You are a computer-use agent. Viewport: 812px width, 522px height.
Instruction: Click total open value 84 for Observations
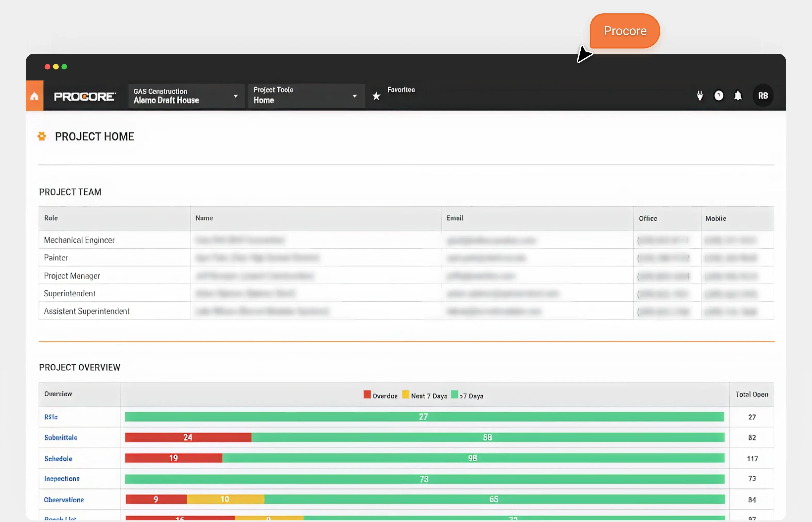(x=752, y=500)
